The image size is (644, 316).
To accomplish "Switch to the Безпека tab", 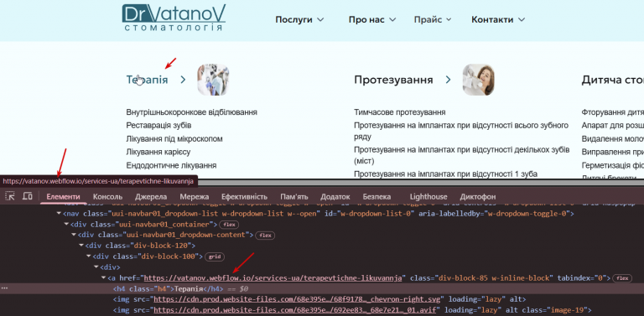I will [377, 197].
